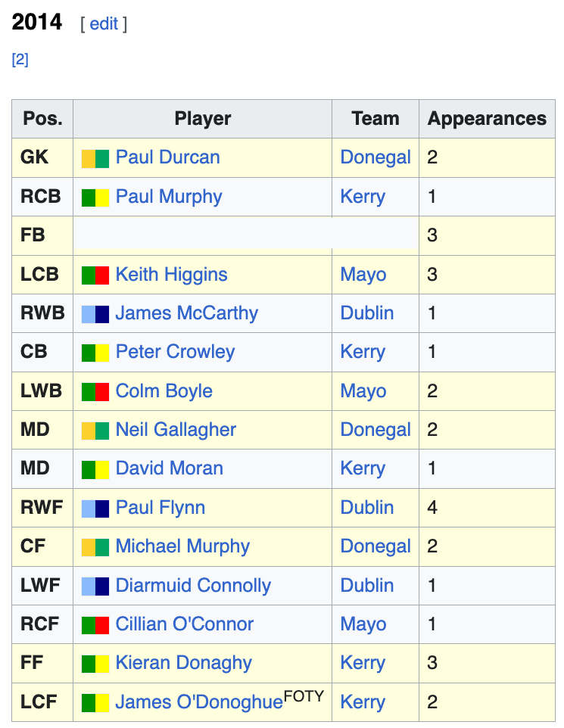Screen dimensions: 564x728
Task: Open David Moran's player page
Action: [x=169, y=468]
